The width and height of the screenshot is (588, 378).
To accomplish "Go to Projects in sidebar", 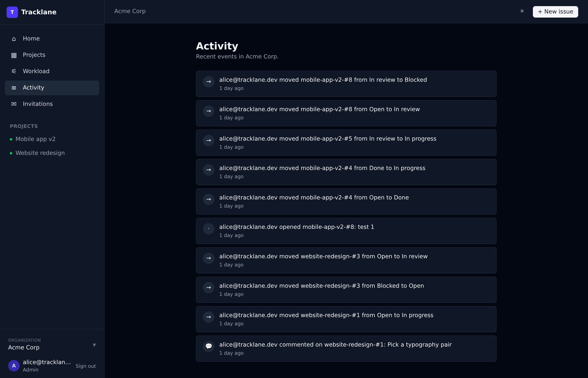I will pos(52,55).
